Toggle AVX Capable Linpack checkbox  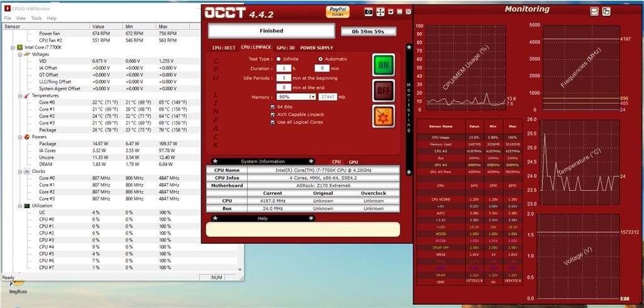[x=273, y=114]
